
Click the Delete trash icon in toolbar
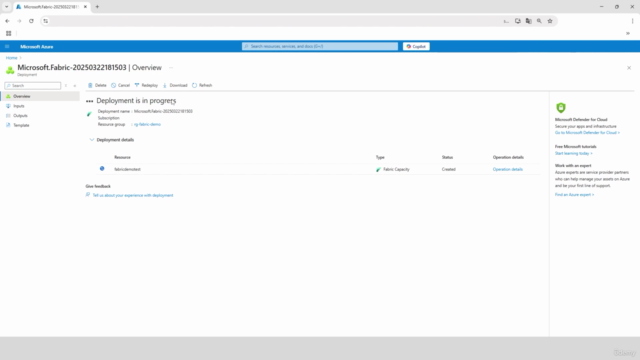(x=90, y=85)
